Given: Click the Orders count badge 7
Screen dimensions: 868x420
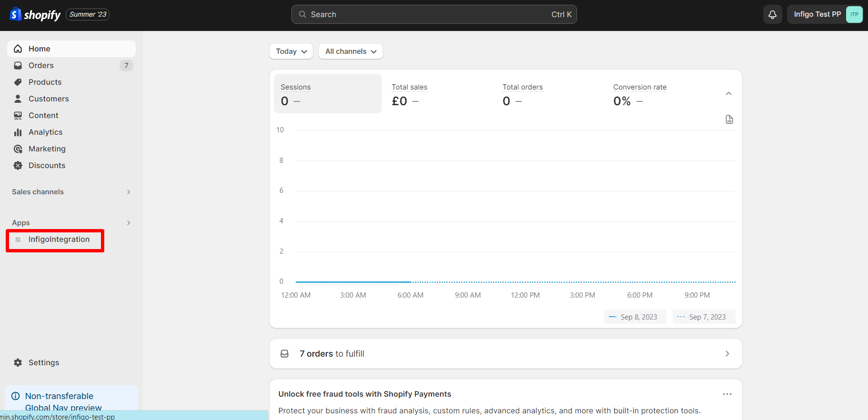Looking at the screenshot, I should (126, 65).
